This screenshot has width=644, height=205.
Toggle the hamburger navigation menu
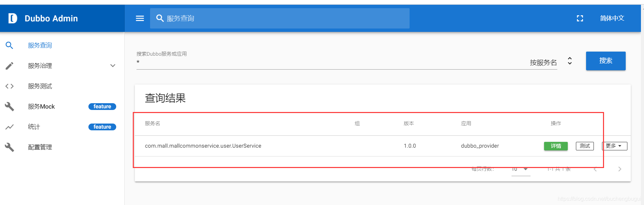point(140,18)
